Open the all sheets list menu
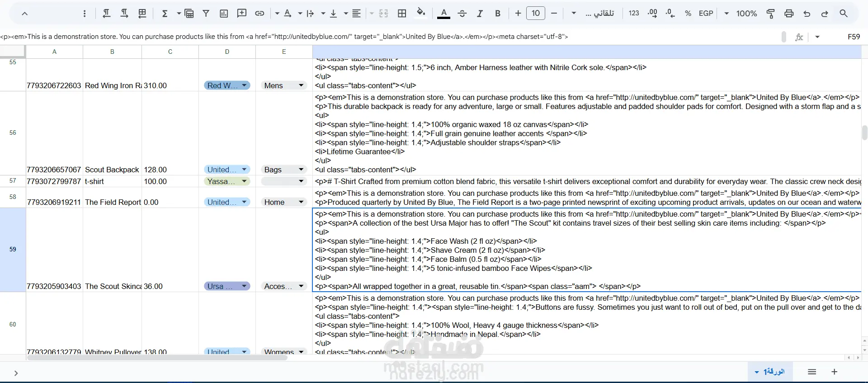The image size is (868, 383). click(x=812, y=372)
